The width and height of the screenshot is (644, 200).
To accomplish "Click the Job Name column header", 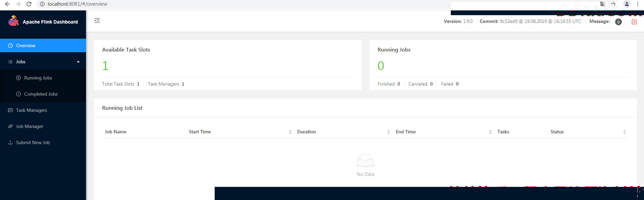I will pyautogui.click(x=116, y=132).
